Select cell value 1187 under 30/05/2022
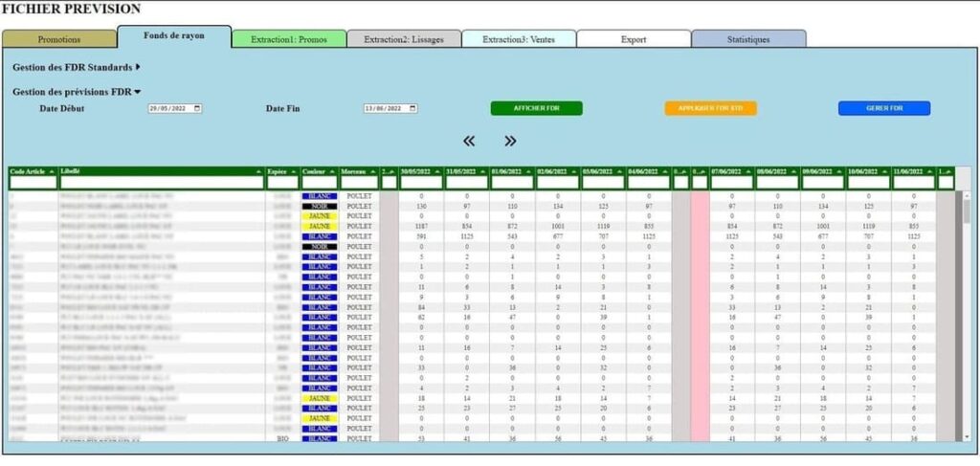This screenshot has height=466, width=980. [x=421, y=226]
